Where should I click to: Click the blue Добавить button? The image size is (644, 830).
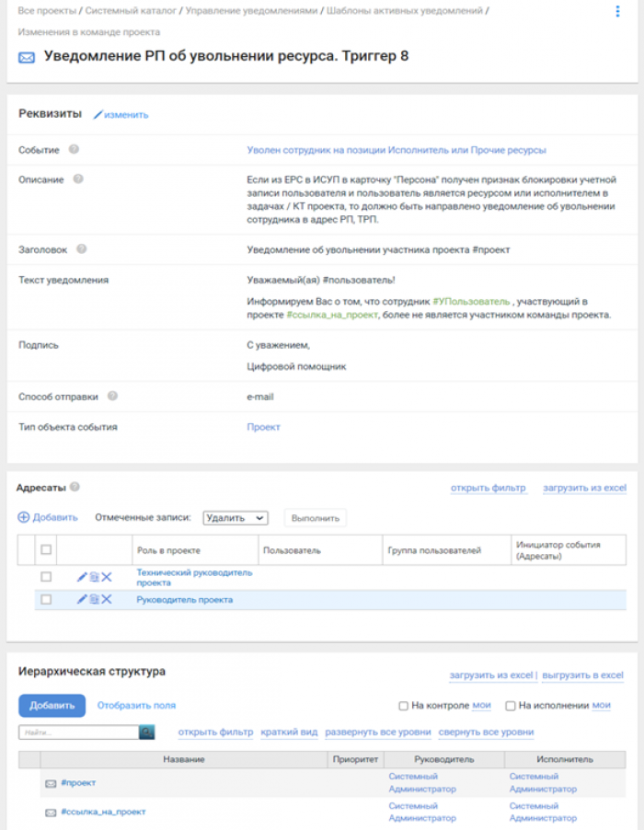coord(52,706)
